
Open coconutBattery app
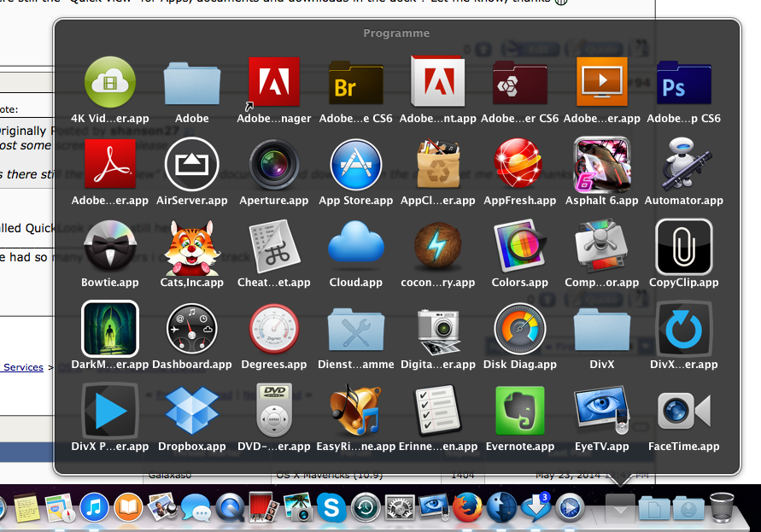click(438, 246)
